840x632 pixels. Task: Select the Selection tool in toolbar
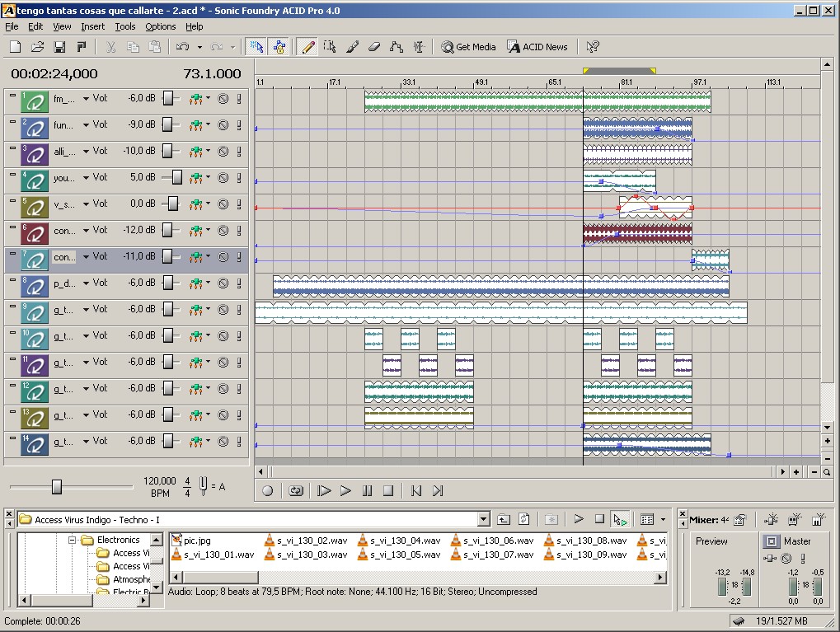click(x=330, y=47)
